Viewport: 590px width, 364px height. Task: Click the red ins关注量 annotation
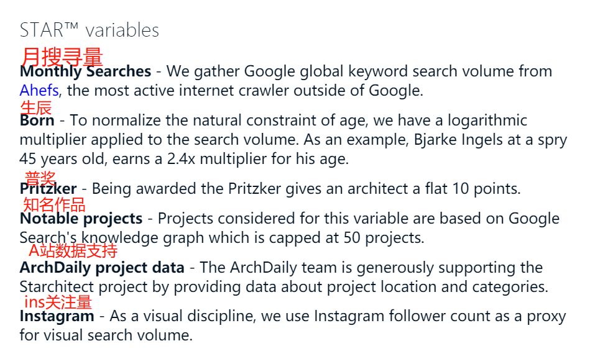point(58,302)
